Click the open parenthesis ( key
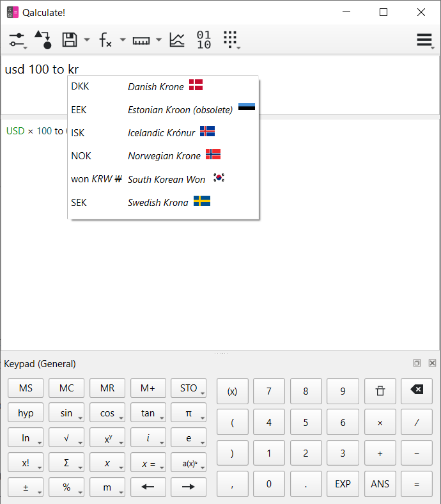Screen dimensions: 441x504 click(233, 422)
